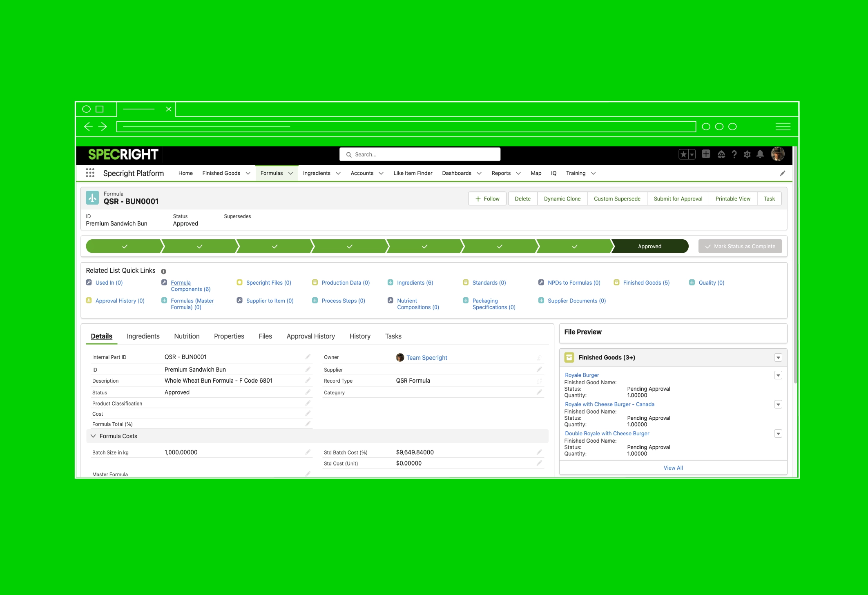This screenshot has height=595, width=868.
Task: Expand the Training nav dropdown chevron
Action: 594,174
